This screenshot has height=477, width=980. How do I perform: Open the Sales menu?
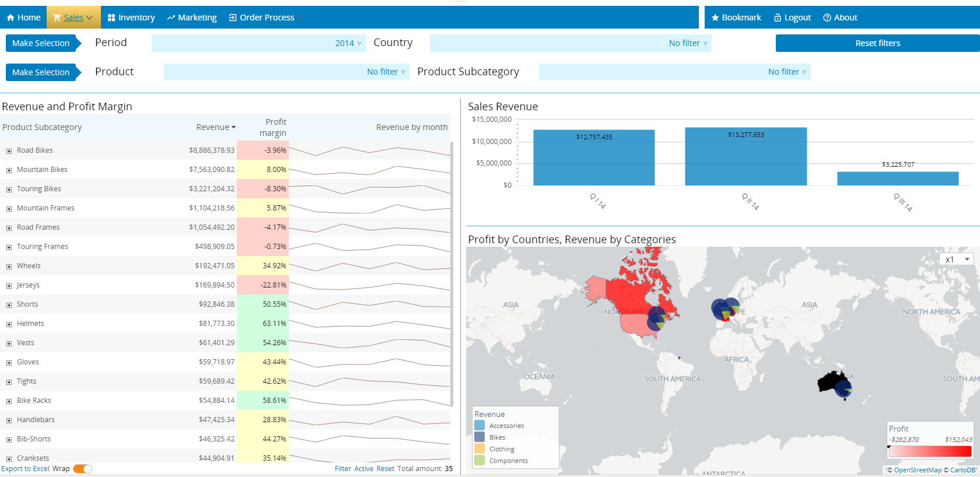click(x=73, y=17)
